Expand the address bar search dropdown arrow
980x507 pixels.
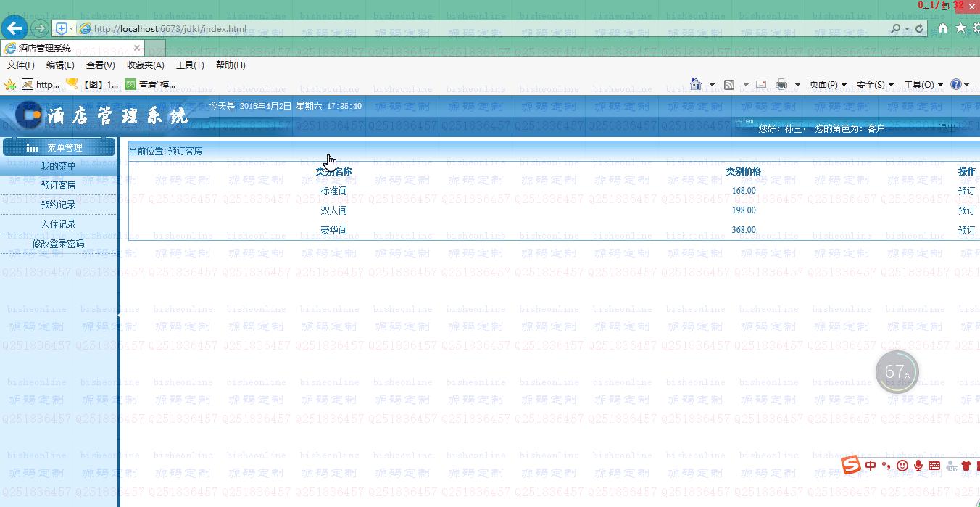tap(907, 28)
